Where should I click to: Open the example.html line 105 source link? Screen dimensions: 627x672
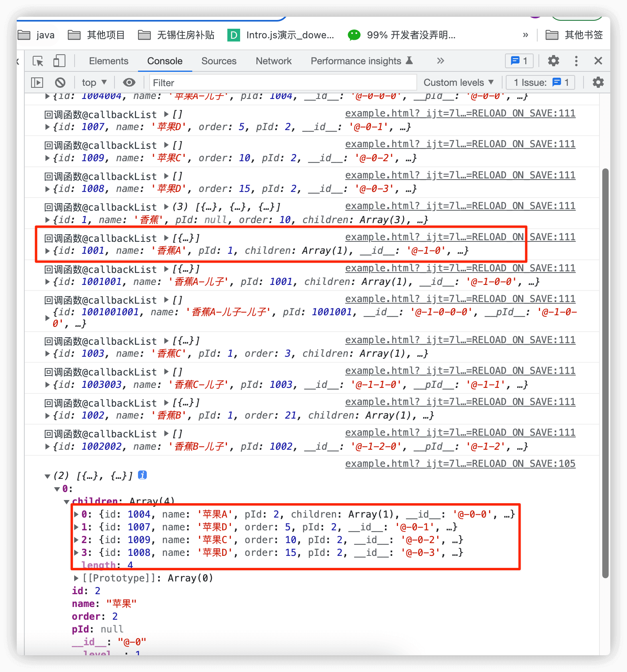(460, 464)
